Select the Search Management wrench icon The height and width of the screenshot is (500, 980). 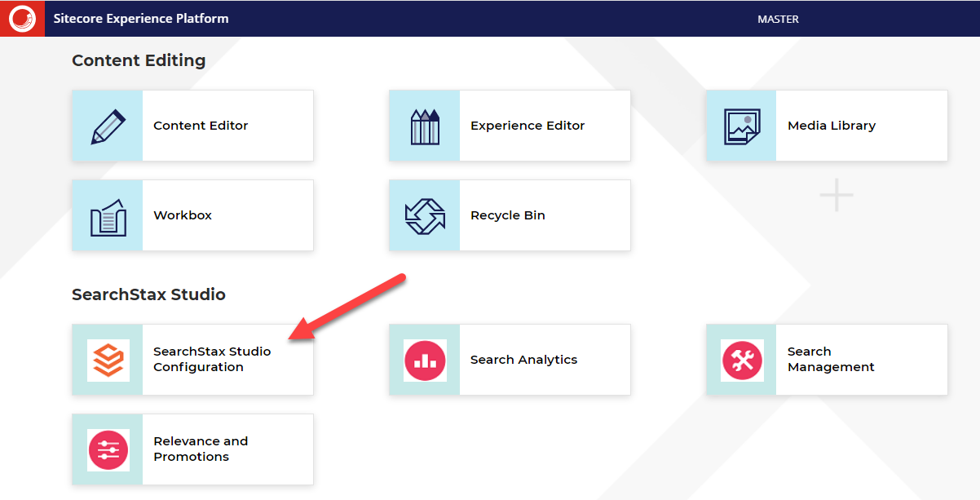click(741, 360)
